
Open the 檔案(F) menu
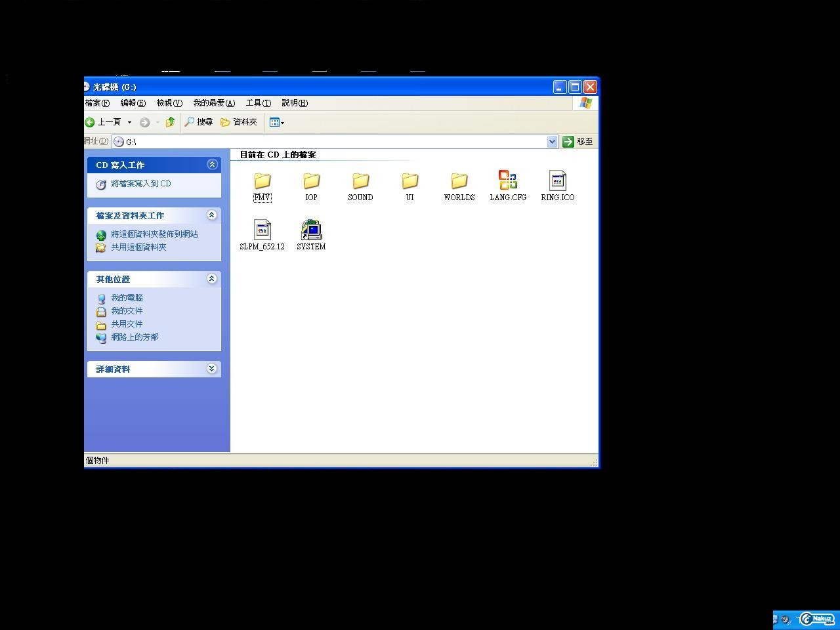tap(97, 103)
